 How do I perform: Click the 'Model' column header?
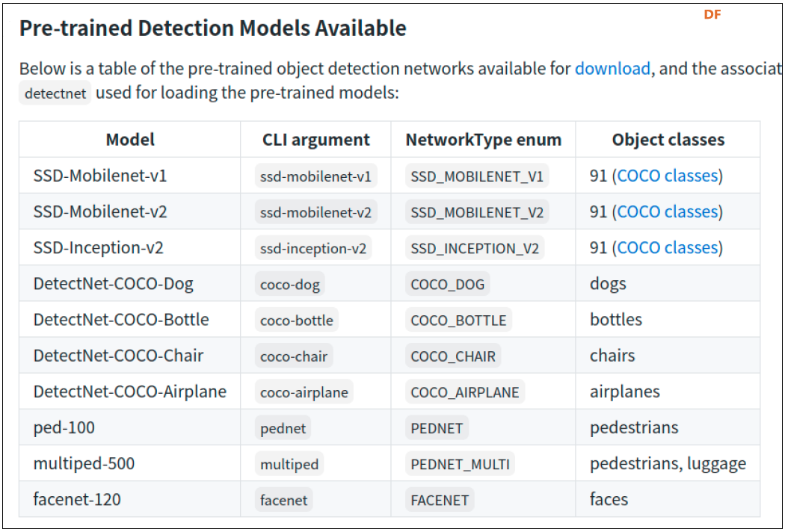coord(130,140)
